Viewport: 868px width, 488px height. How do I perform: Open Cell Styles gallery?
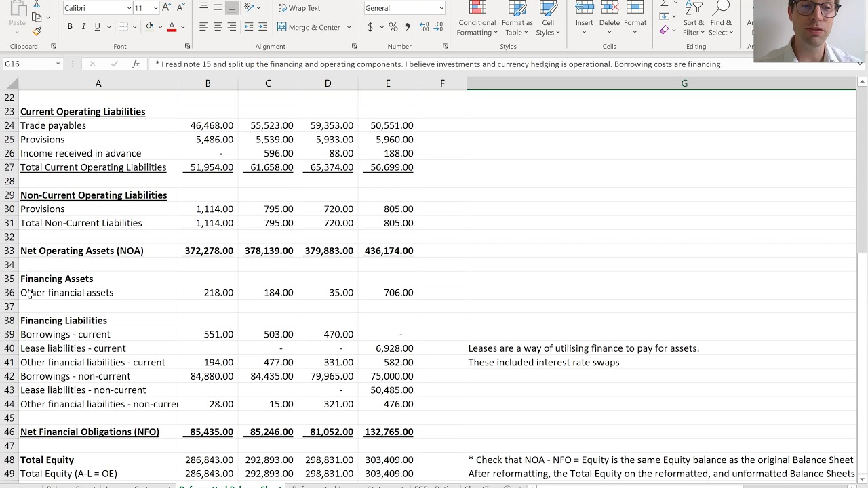547,19
